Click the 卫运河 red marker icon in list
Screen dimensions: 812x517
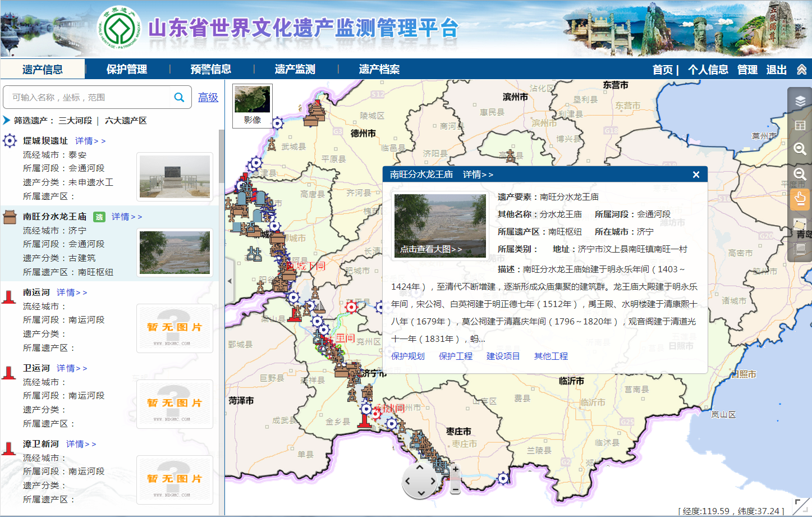(x=9, y=372)
